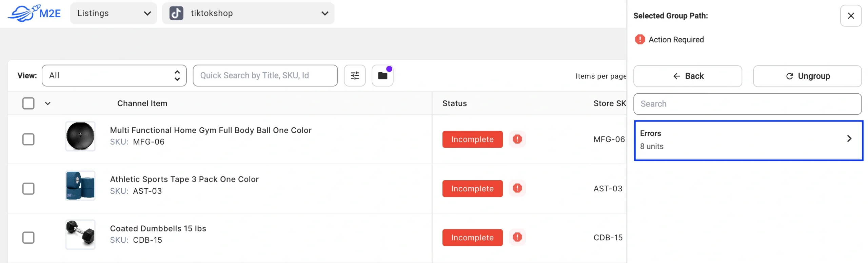The height and width of the screenshot is (263, 868).
Task: Open the folder grouping icon
Action: tap(382, 76)
